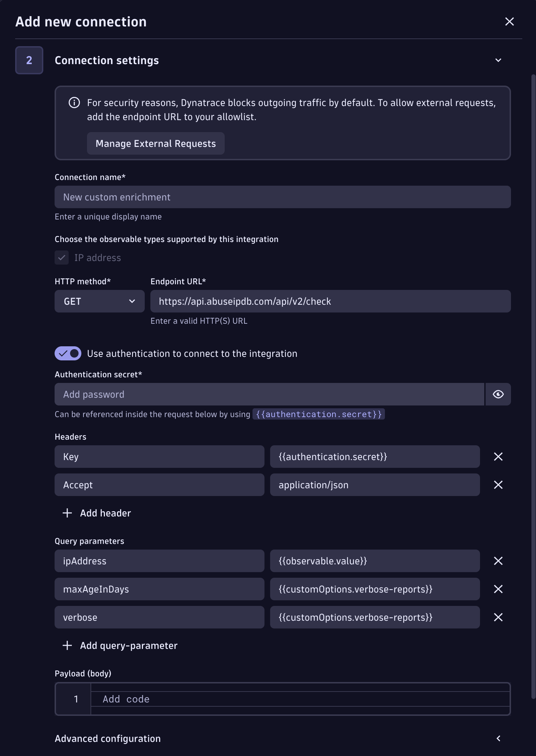The image size is (536, 756).
Task: Edit the {{authentication.secret}} header value field
Action: [375, 457]
